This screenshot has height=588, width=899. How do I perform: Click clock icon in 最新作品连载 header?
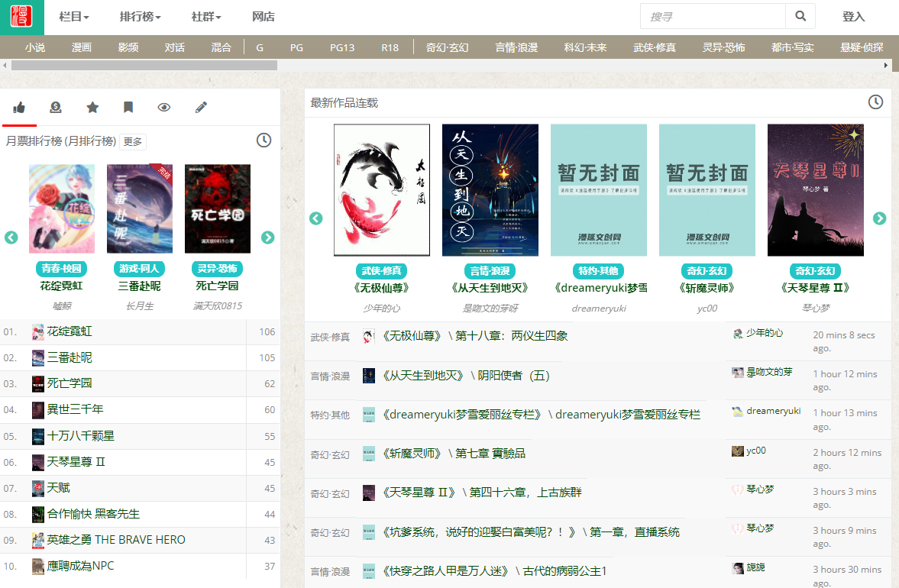pyautogui.click(x=875, y=102)
